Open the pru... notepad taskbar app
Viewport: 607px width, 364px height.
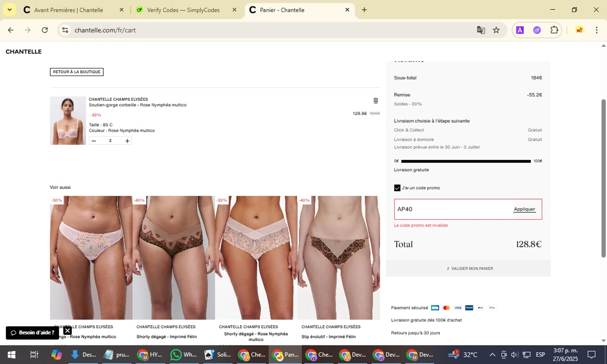[x=117, y=355]
